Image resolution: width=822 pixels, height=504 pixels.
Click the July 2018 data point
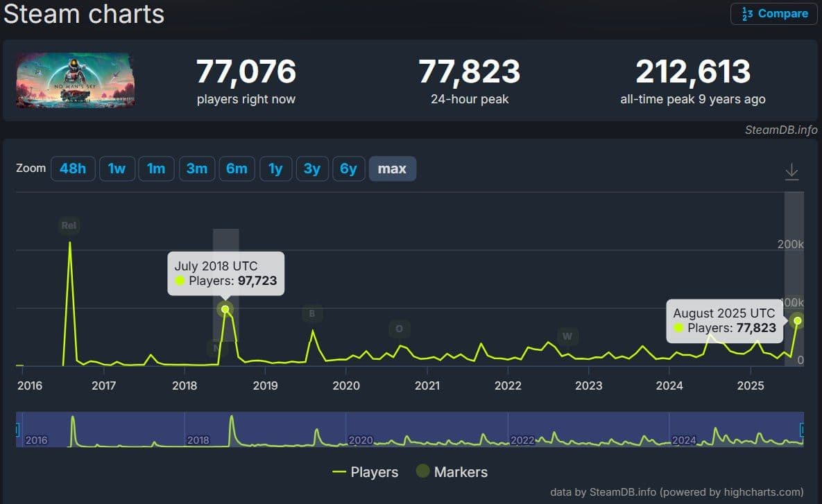click(x=225, y=309)
